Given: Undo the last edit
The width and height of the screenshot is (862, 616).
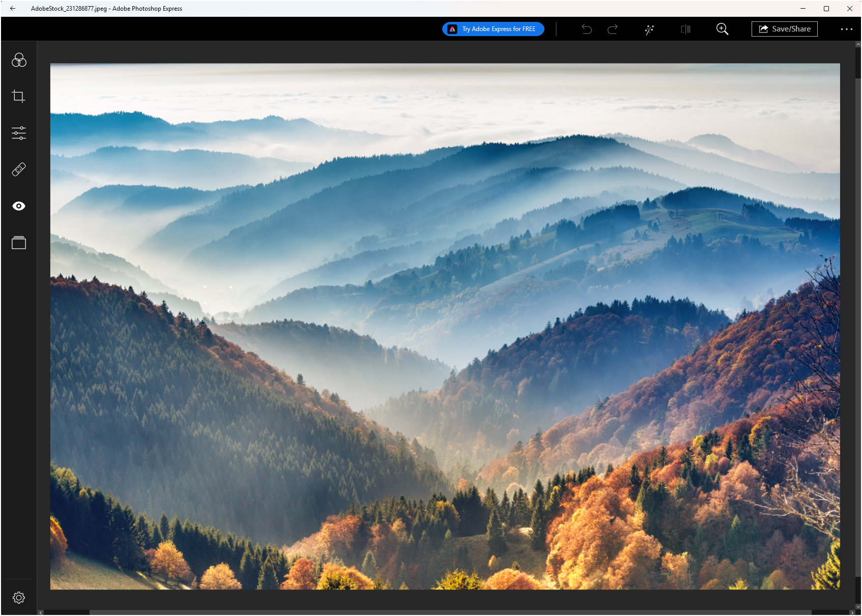Looking at the screenshot, I should click(x=586, y=29).
